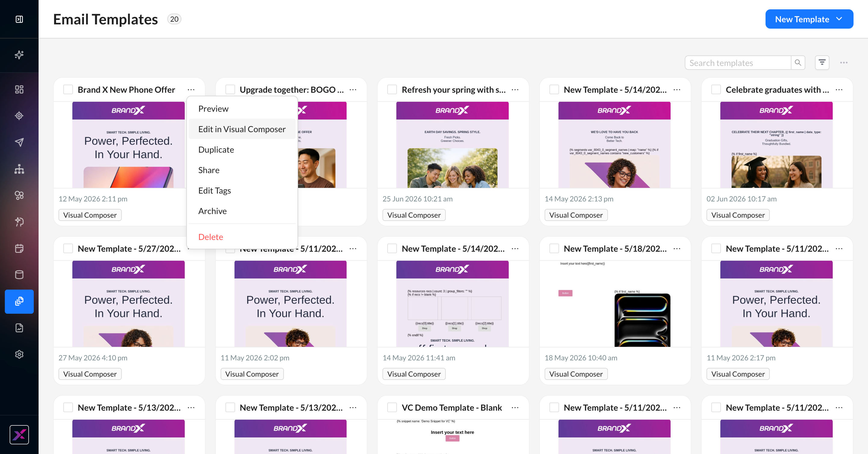
Task: Tick the Refresh your spring template checkbox
Action: 392,89
